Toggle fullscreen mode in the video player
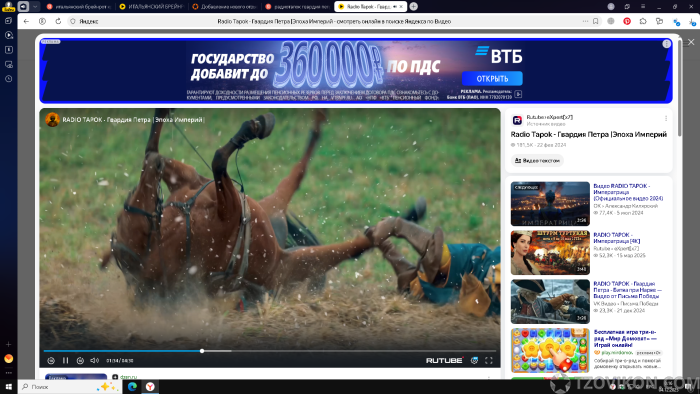 point(489,361)
